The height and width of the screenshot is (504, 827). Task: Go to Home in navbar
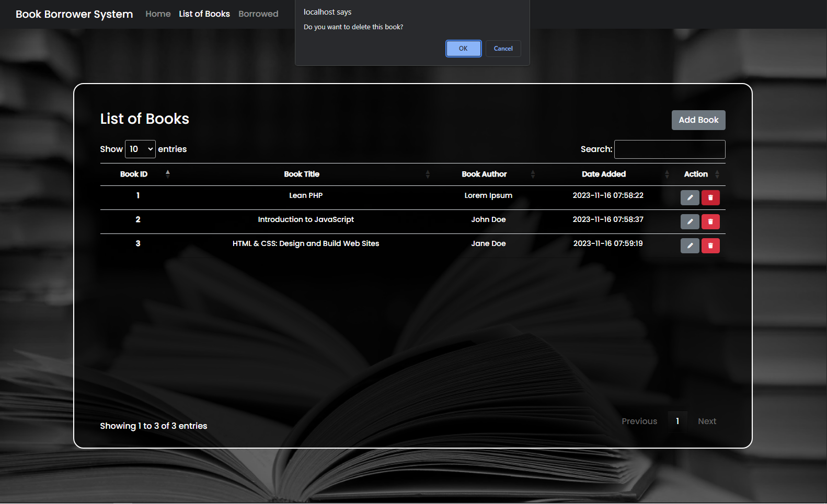158,14
